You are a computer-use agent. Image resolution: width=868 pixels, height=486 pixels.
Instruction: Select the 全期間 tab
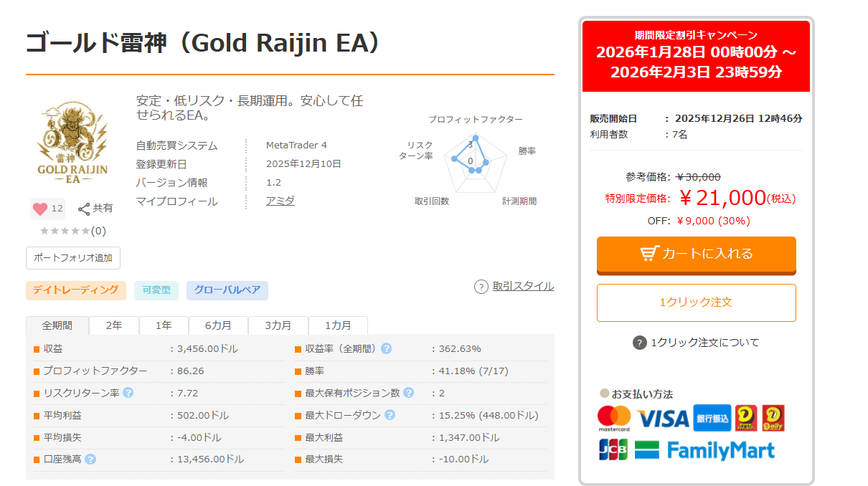(57, 325)
